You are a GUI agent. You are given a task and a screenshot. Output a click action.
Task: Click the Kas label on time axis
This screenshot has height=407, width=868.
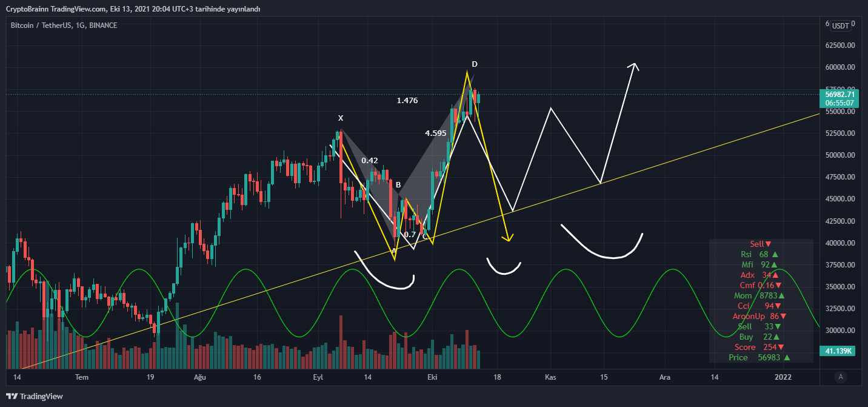(x=550, y=377)
